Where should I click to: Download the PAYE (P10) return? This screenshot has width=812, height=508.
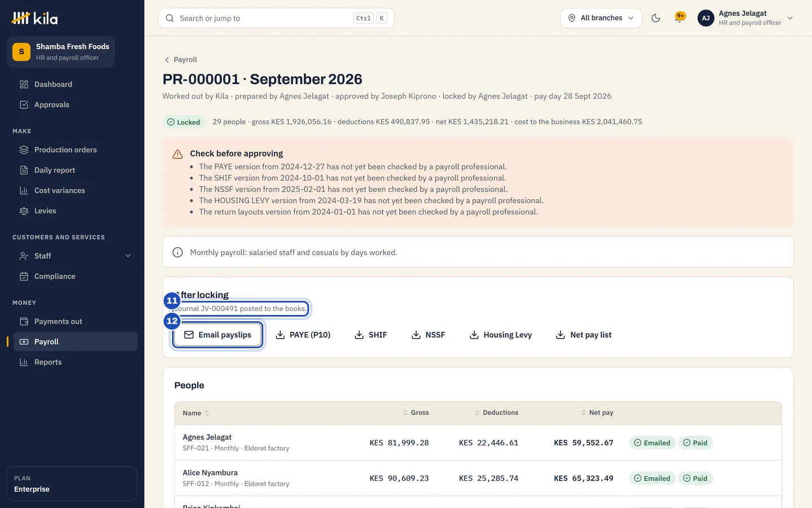303,335
